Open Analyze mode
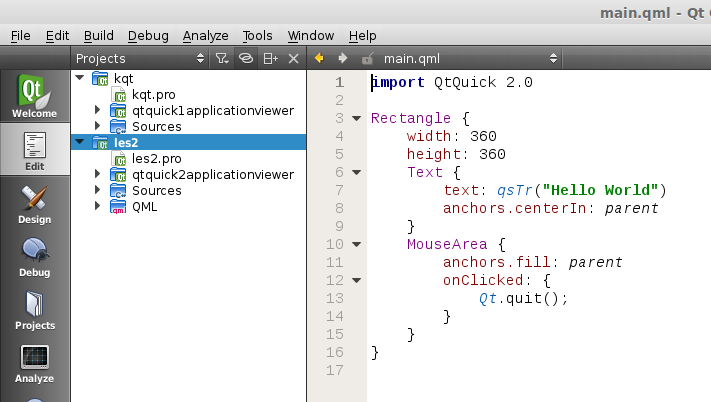The width and height of the screenshot is (711, 402). pos(34,364)
